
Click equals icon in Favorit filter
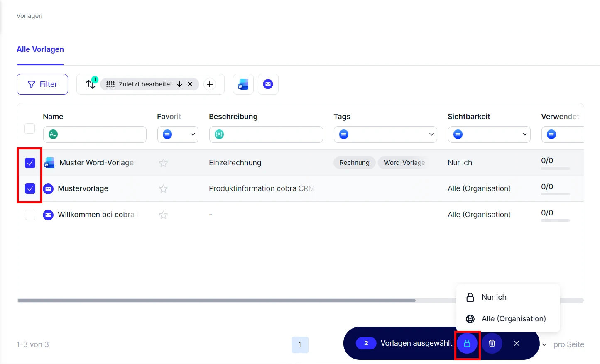pos(167,134)
